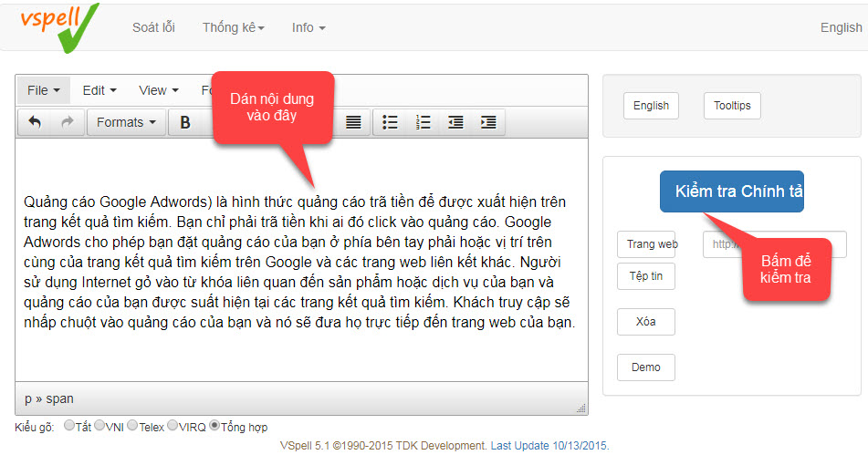This screenshot has width=868, height=455.
Task: Click the Kiểm tra Chính tả button
Action: [731, 191]
